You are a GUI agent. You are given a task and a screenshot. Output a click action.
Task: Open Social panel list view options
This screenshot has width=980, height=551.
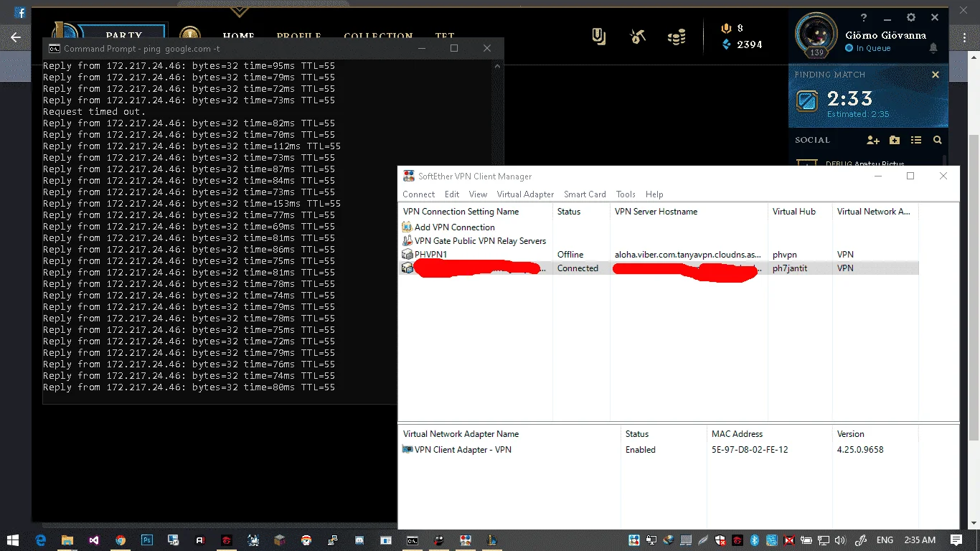coord(916,141)
